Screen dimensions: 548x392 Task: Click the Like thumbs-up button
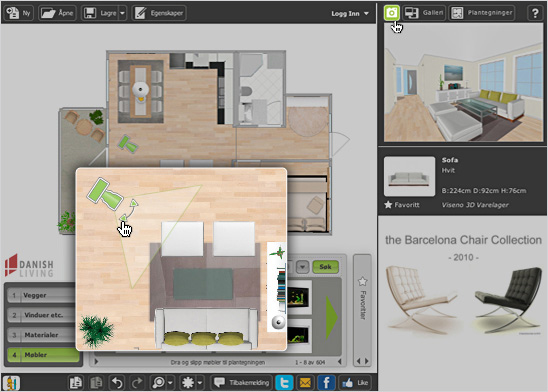[x=355, y=383]
